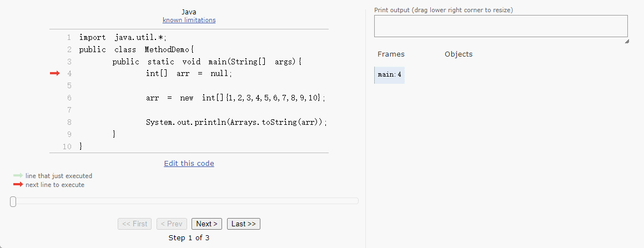Click the execution step slider handle
The width and height of the screenshot is (644, 248).
[13, 201]
